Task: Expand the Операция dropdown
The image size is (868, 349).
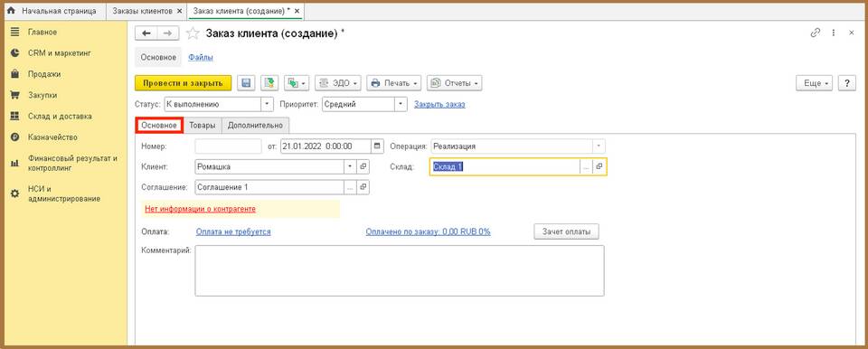Action: (599, 146)
